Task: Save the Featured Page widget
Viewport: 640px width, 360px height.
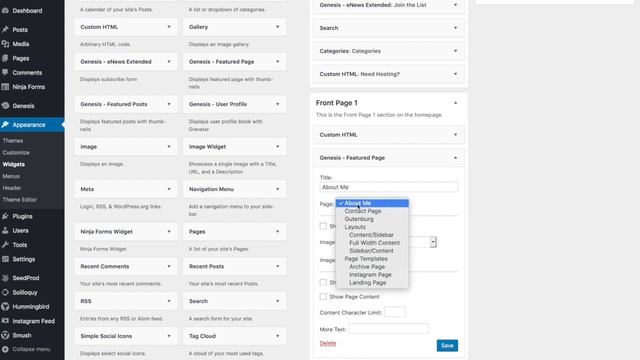Action: point(447,346)
